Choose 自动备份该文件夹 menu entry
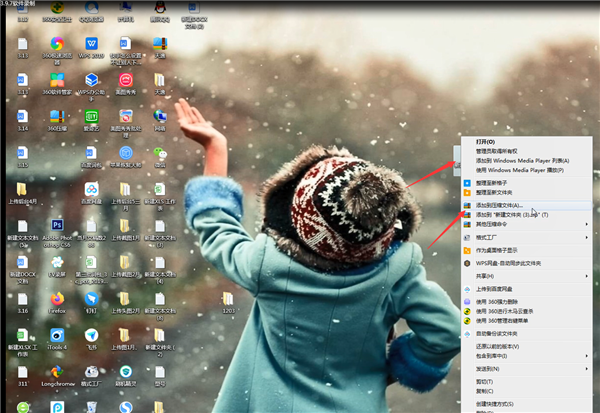 527,334
